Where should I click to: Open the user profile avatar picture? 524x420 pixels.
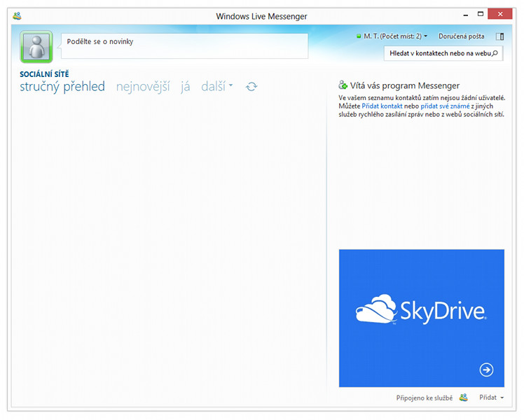point(36,47)
